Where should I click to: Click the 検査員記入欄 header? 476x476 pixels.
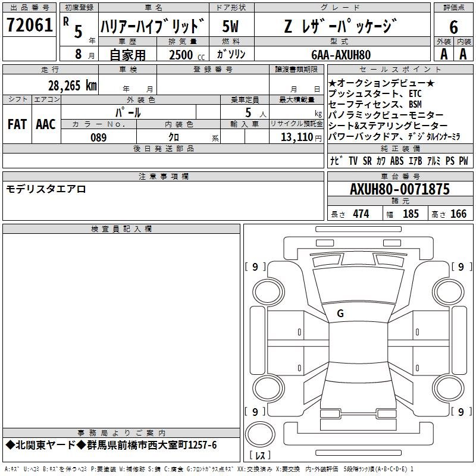(121, 229)
